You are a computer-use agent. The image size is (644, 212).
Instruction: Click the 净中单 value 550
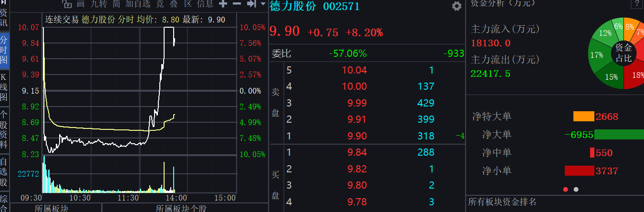click(604, 153)
